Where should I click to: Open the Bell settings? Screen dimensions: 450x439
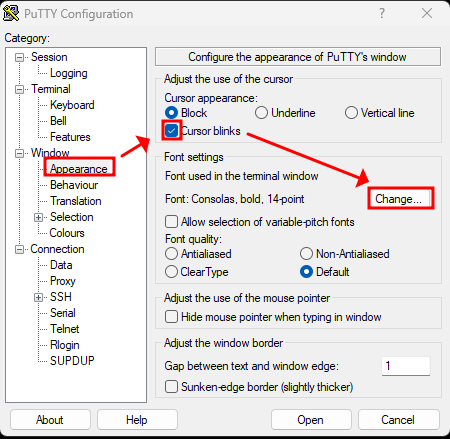tap(58, 121)
